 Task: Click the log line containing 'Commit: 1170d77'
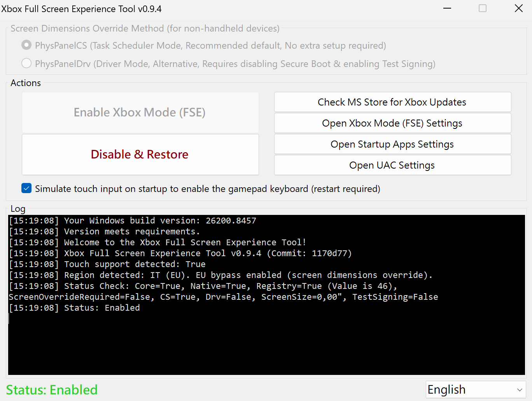(180, 253)
